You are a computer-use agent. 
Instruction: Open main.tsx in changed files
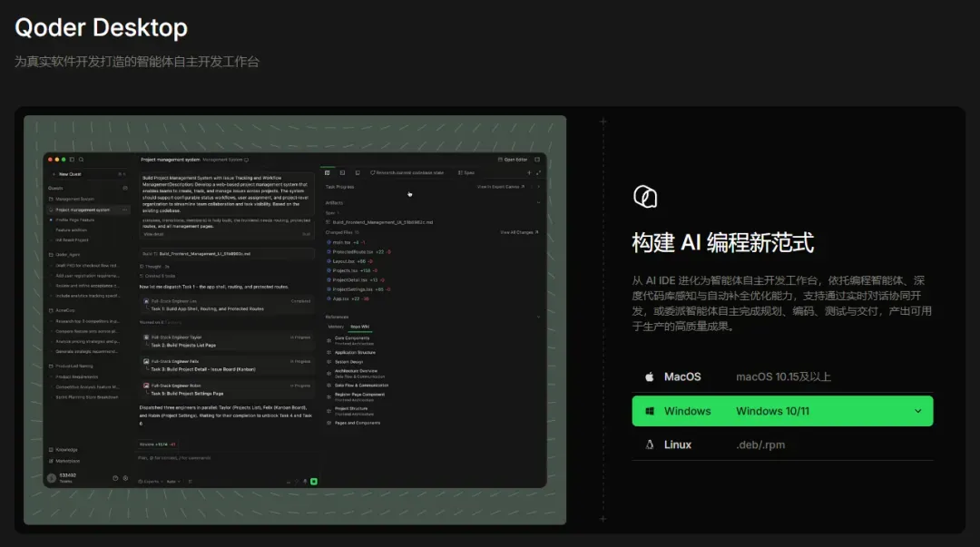(x=346, y=242)
